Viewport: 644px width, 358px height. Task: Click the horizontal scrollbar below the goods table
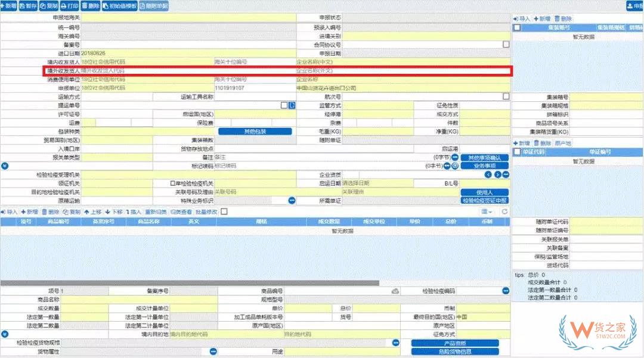point(190,283)
